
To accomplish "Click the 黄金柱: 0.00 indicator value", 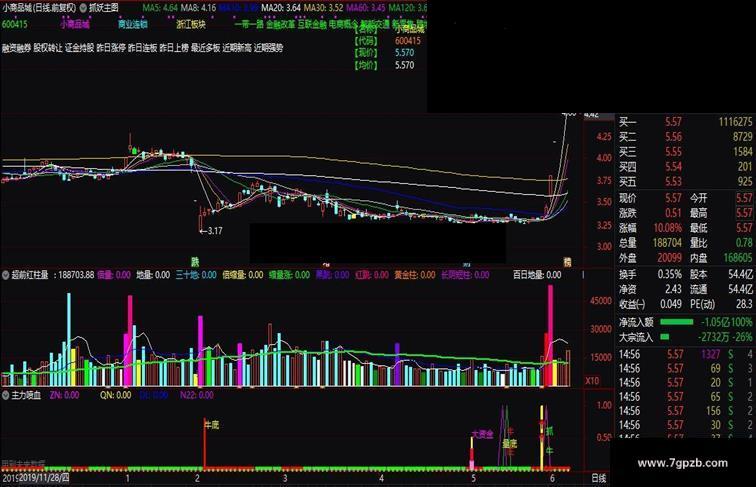I will click(x=415, y=275).
